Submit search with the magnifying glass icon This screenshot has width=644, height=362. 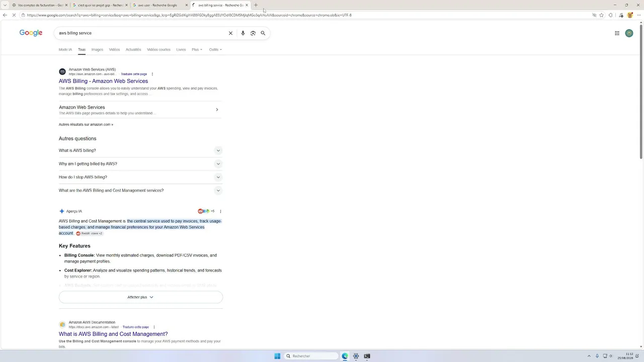[263, 33]
